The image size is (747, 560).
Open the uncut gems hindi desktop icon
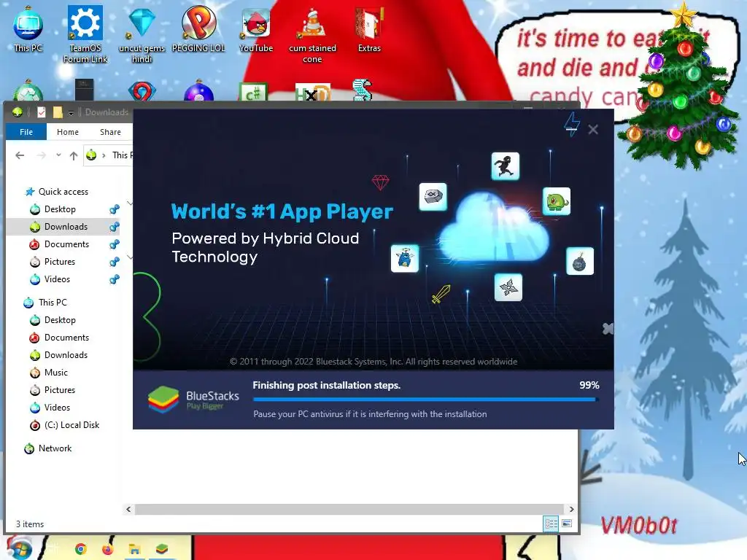pos(142,34)
